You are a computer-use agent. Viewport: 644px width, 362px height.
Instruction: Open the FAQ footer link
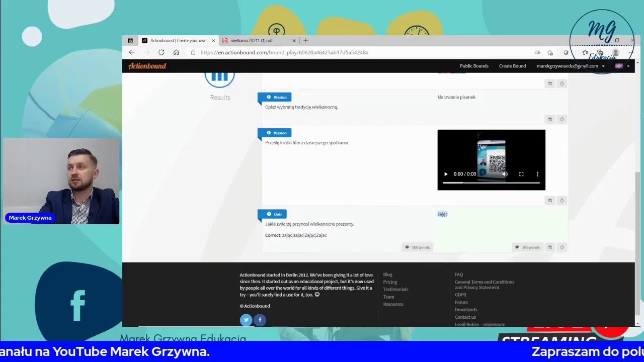click(459, 275)
